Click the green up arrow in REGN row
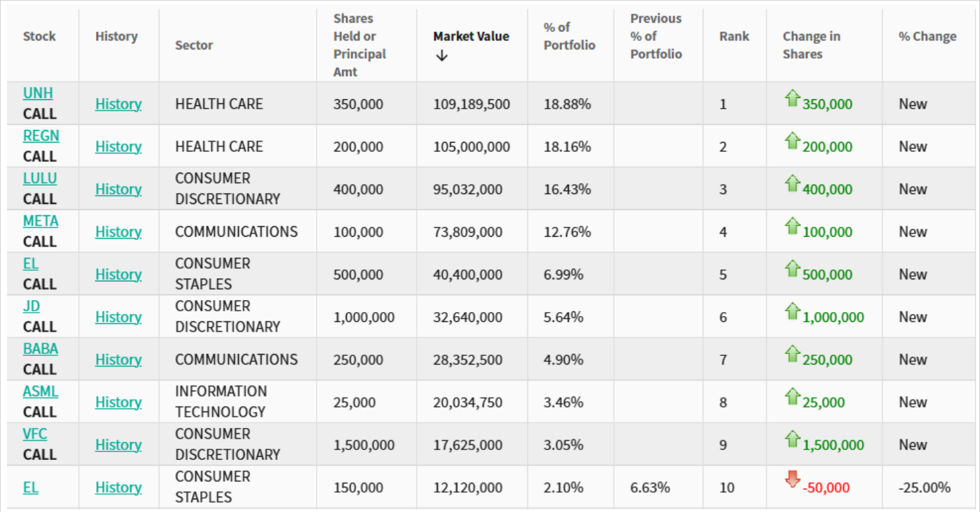This screenshot has height=512, width=980. click(x=792, y=141)
